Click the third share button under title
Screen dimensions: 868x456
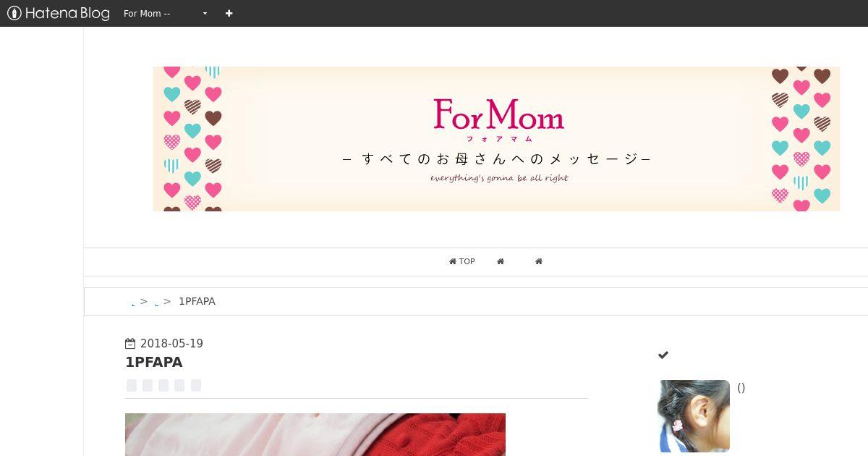pyautogui.click(x=163, y=385)
